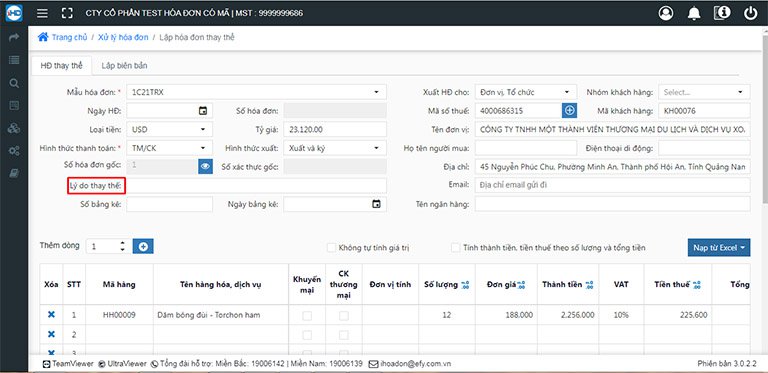Open the info guide icon

coord(722,13)
